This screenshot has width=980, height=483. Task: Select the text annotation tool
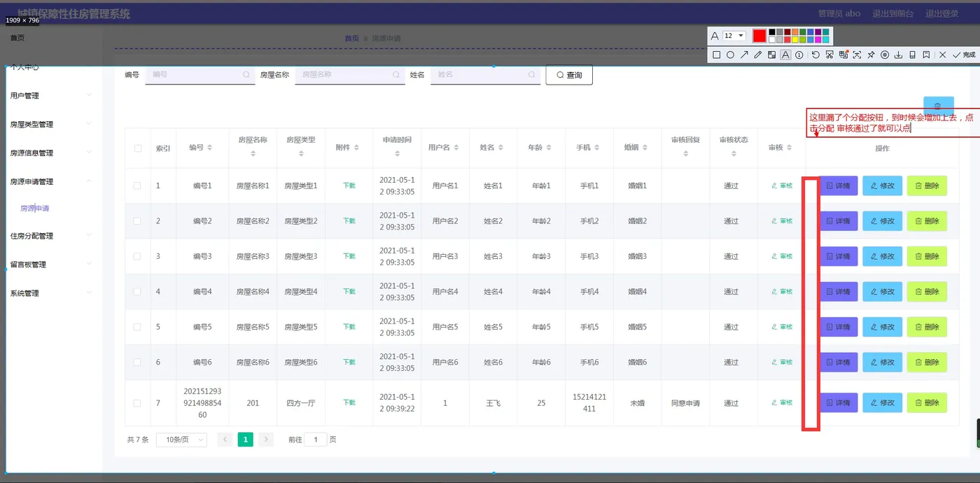pos(785,55)
